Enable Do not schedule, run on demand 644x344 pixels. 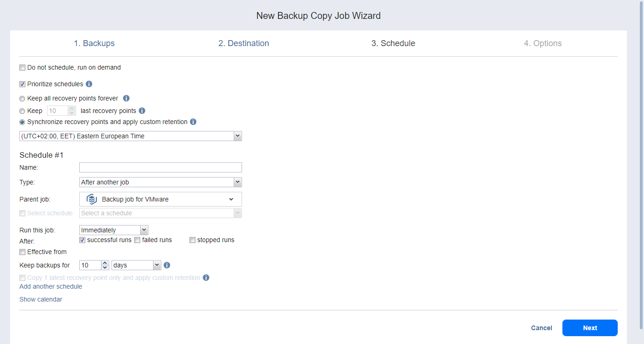pyautogui.click(x=22, y=68)
